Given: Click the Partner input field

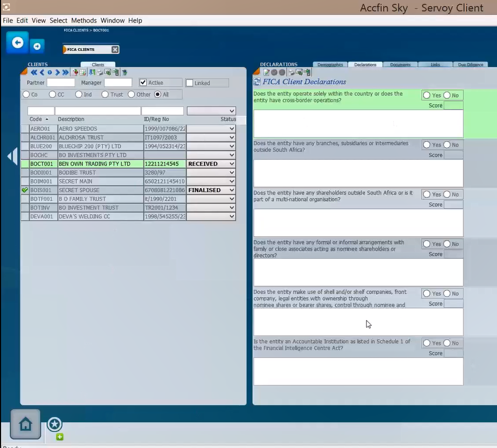Looking at the screenshot, I should tap(61, 83).
